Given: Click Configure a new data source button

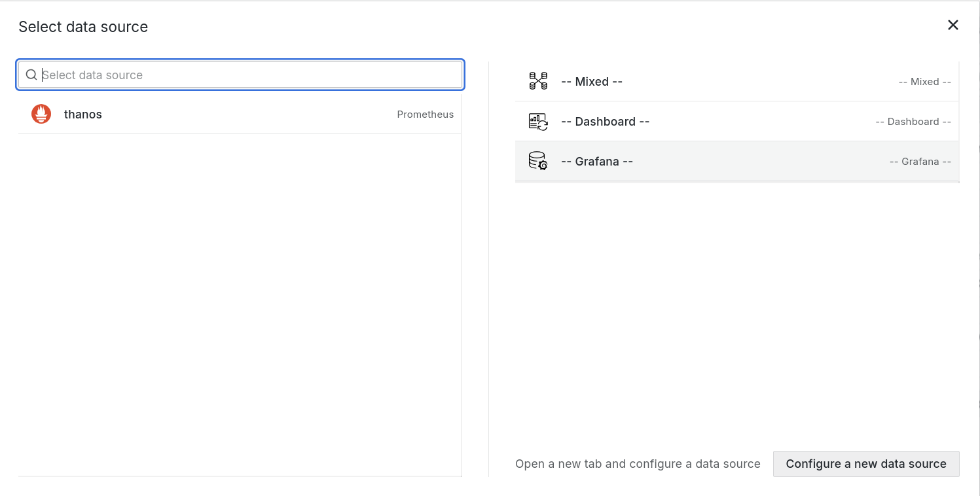Looking at the screenshot, I should click(x=866, y=463).
